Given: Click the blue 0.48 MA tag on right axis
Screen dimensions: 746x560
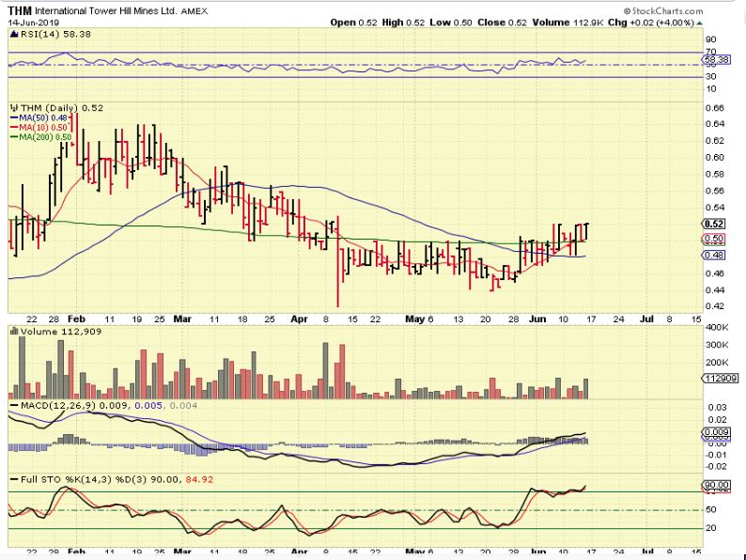Looking at the screenshot, I should [x=714, y=255].
